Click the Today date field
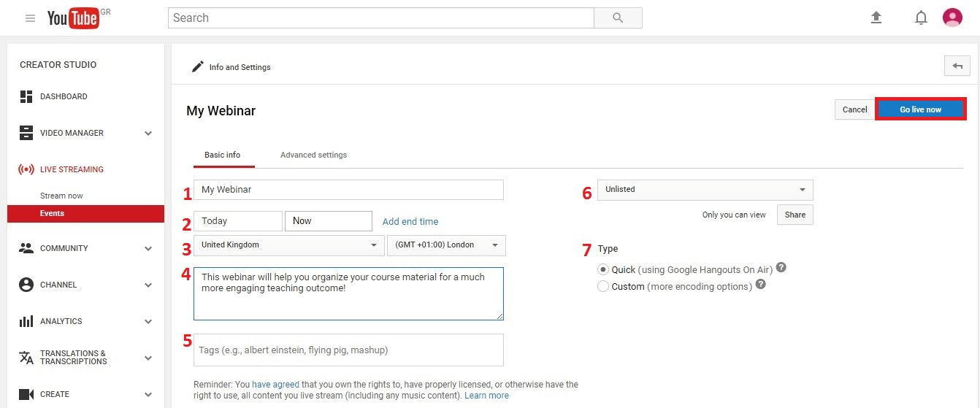 tap(237, 221)
